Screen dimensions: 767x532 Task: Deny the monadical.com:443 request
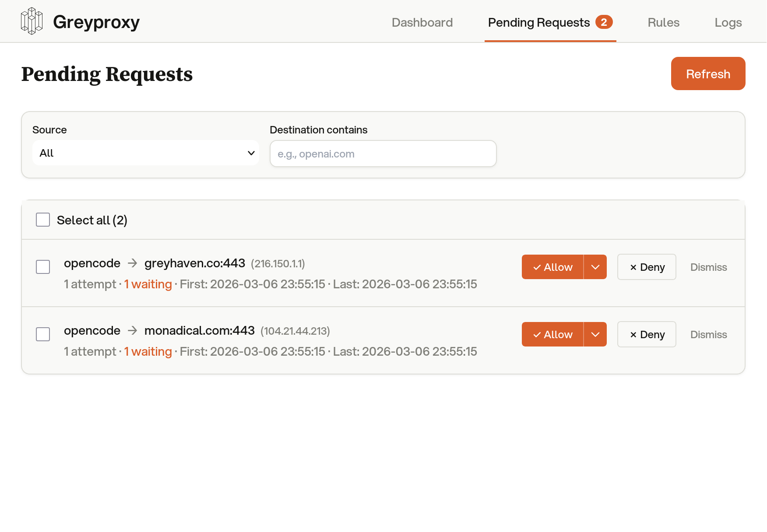click(646, 334)
